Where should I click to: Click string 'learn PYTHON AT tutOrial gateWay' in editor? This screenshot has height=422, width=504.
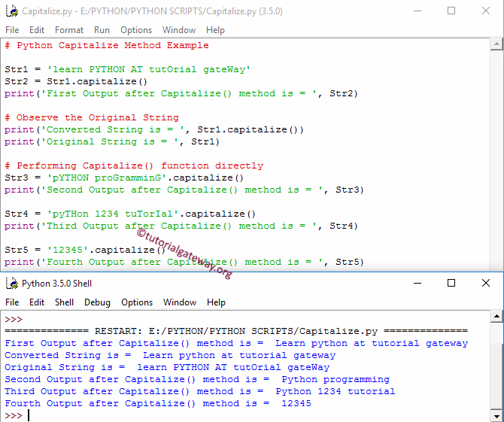(148, 69)
